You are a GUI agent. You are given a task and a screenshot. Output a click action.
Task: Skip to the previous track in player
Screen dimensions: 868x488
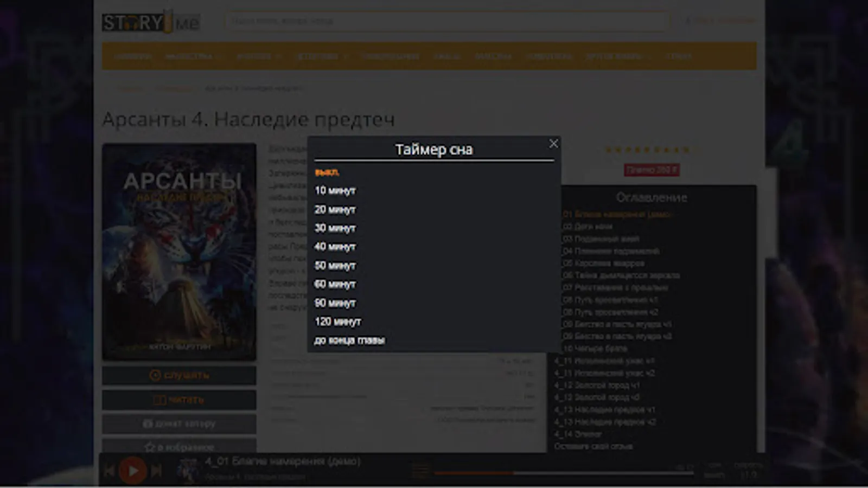109,471
